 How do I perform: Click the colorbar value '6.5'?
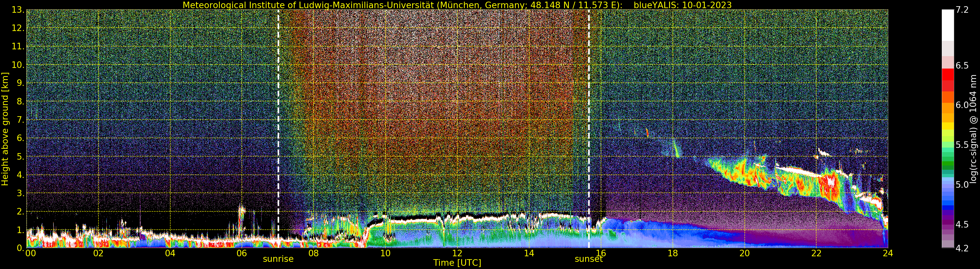(x=962, y=65)
